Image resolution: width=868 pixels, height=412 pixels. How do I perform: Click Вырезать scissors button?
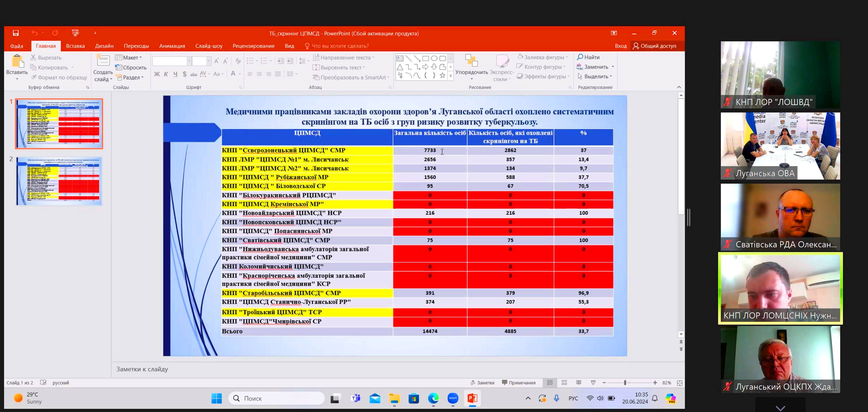[46, 58]
